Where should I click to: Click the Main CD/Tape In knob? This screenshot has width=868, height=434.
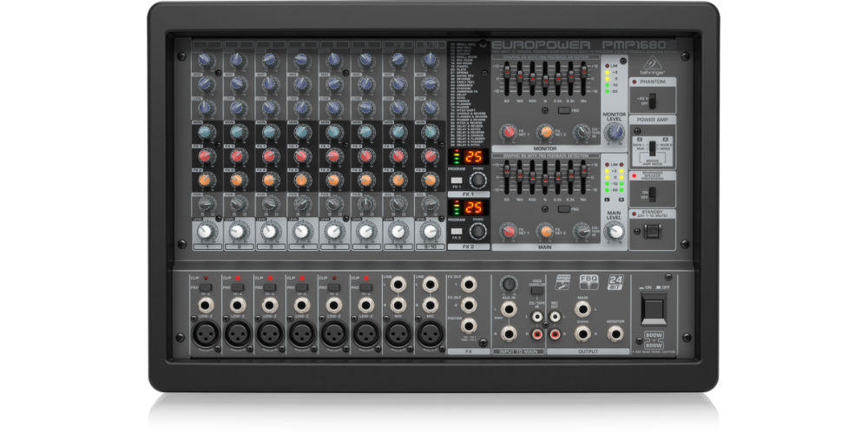pyautogui.click(x=582, y=231)
